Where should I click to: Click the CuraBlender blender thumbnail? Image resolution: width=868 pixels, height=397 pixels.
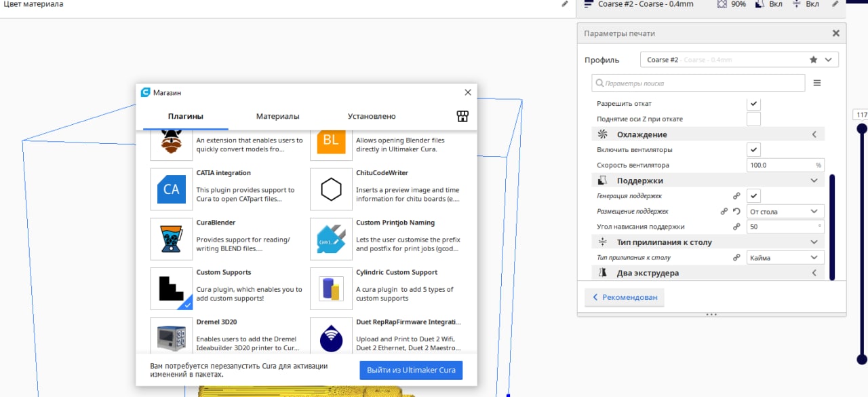pos(171,239)
